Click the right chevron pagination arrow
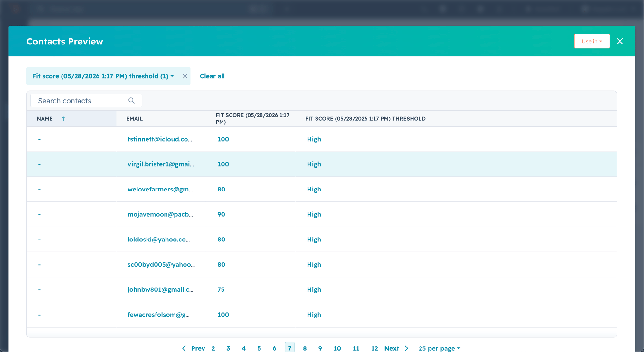The image size is (644, 352). pos(406,348)
